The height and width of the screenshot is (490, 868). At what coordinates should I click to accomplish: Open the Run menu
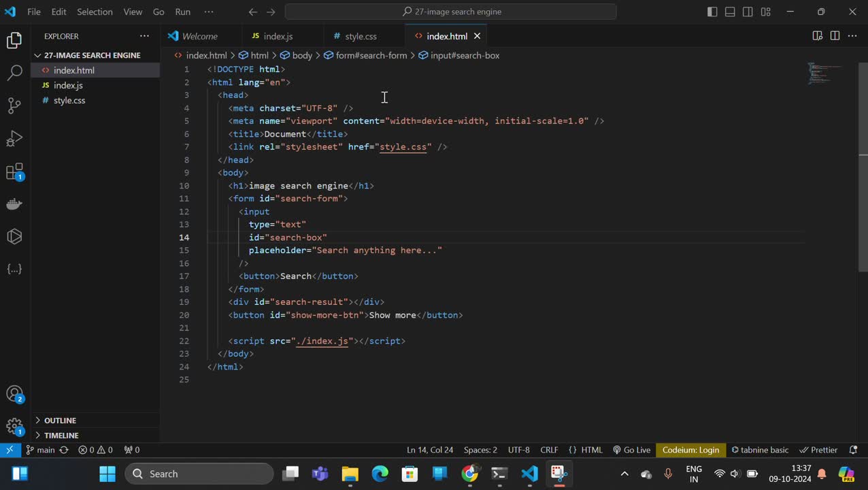point(182,12)
